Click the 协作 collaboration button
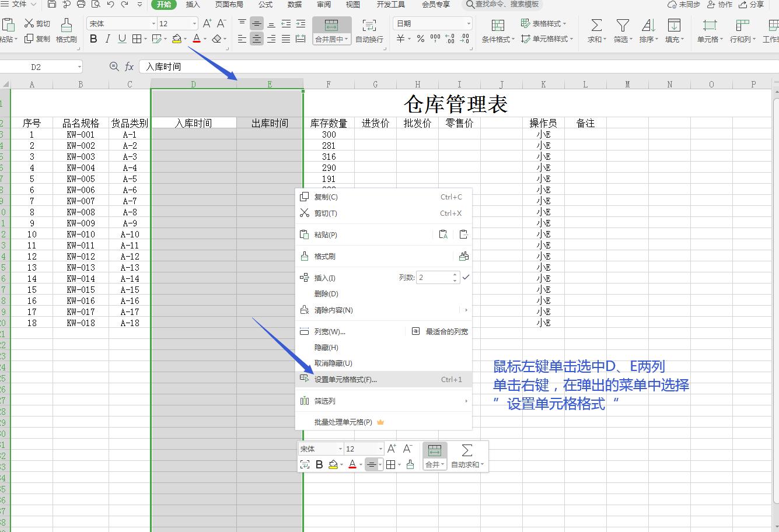 click(x=720, y=5)
